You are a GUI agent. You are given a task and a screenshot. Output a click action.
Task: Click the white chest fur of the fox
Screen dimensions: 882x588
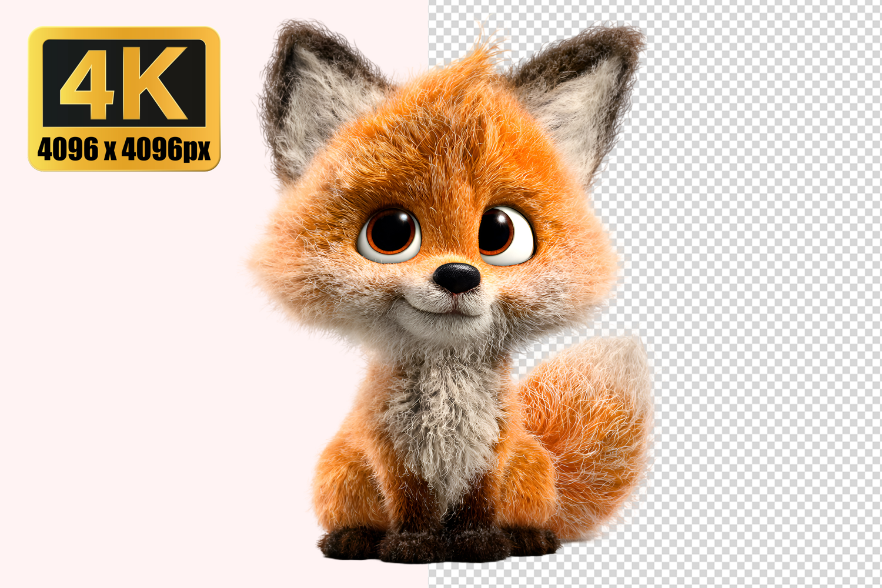coord(441,412)
